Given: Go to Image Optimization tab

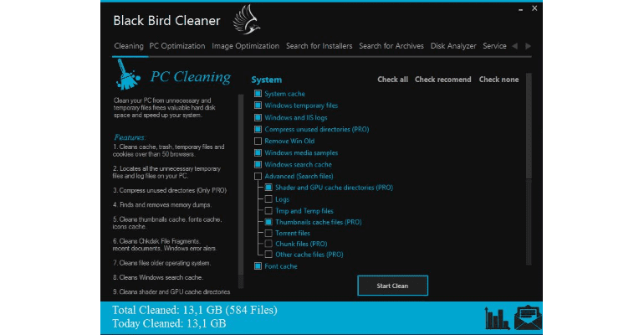Looking at the screenshot, I should tap(246, 46).
